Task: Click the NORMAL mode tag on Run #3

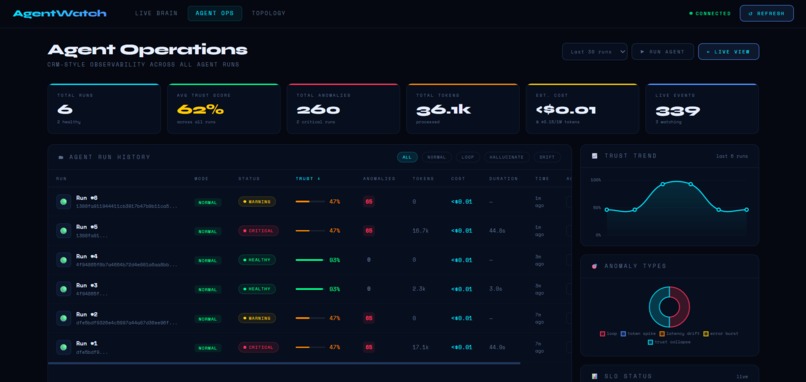Action: point(208,289)
